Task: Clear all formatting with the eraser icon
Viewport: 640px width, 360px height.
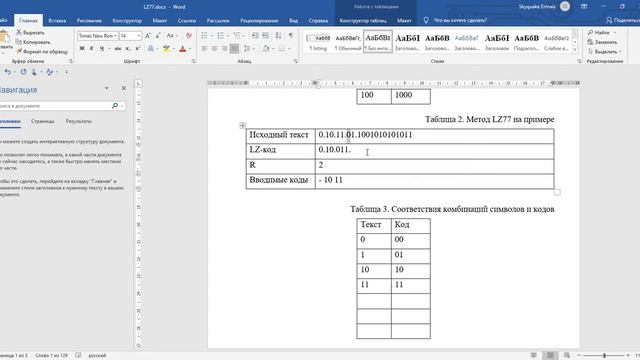Action: (188, 36)
